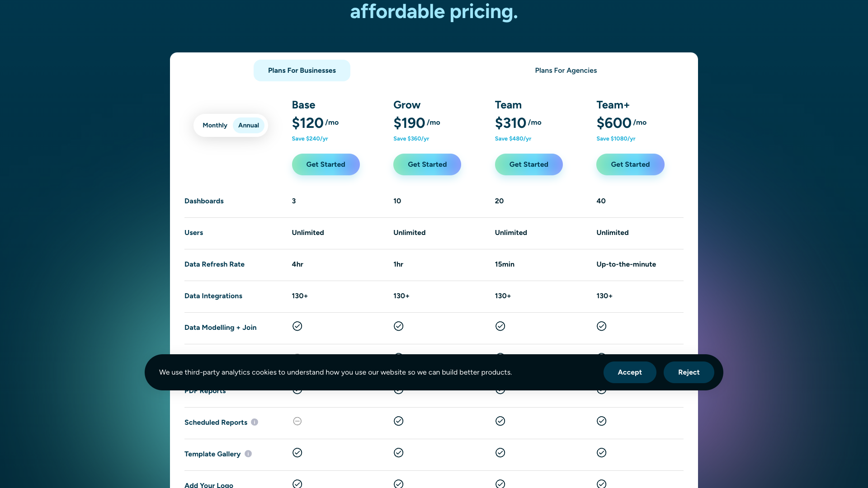Image resolution: width=868 pixels, height=488 pixels.
Task: Select the Annual billing option
Action: 248,125
